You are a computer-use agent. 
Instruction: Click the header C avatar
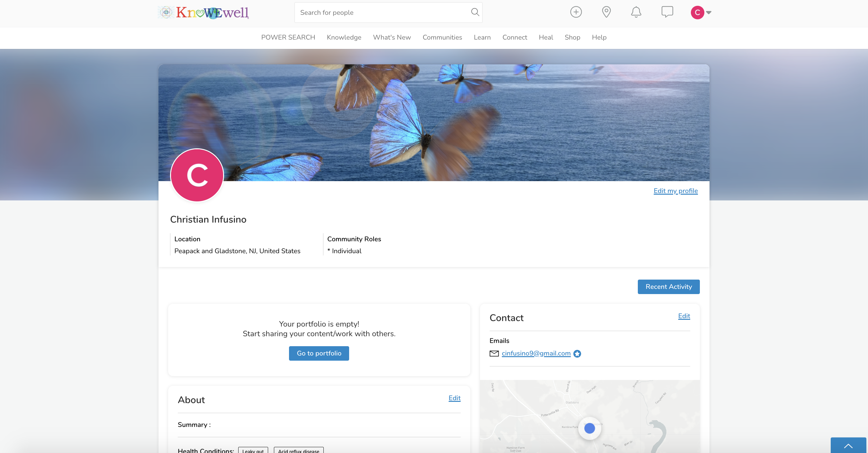[697, 13]
